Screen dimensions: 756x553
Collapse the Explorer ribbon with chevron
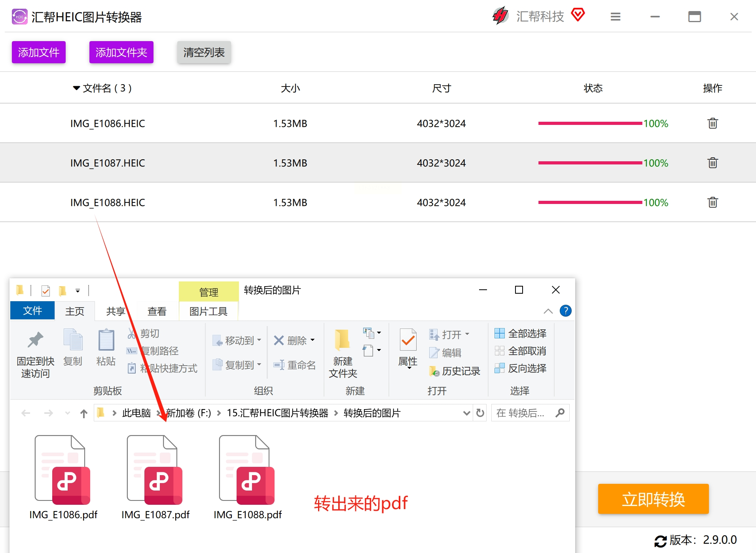click(x=548, y=311)
